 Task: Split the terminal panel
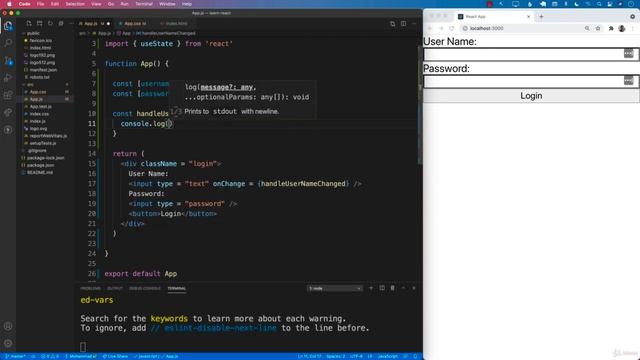tap(382, 288)
